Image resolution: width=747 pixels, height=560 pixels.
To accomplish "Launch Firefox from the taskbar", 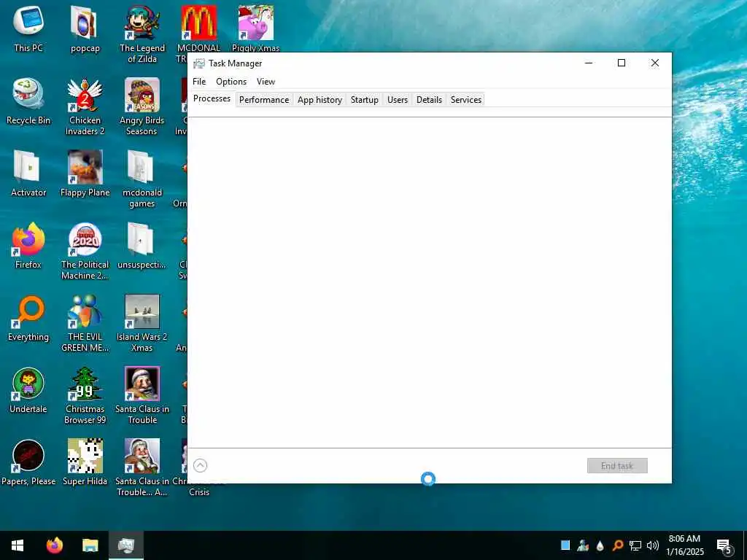I will 54,545.
